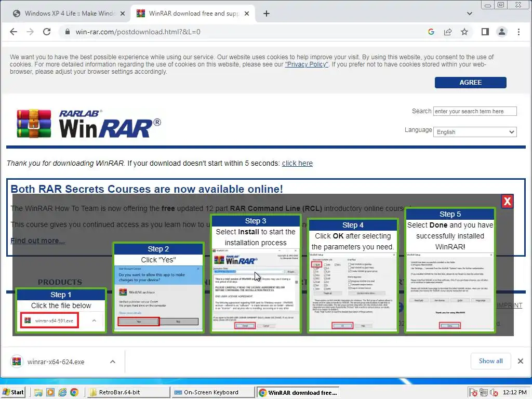
Task: Click the taskbar clock 12:12 PM
Action: 515,392
